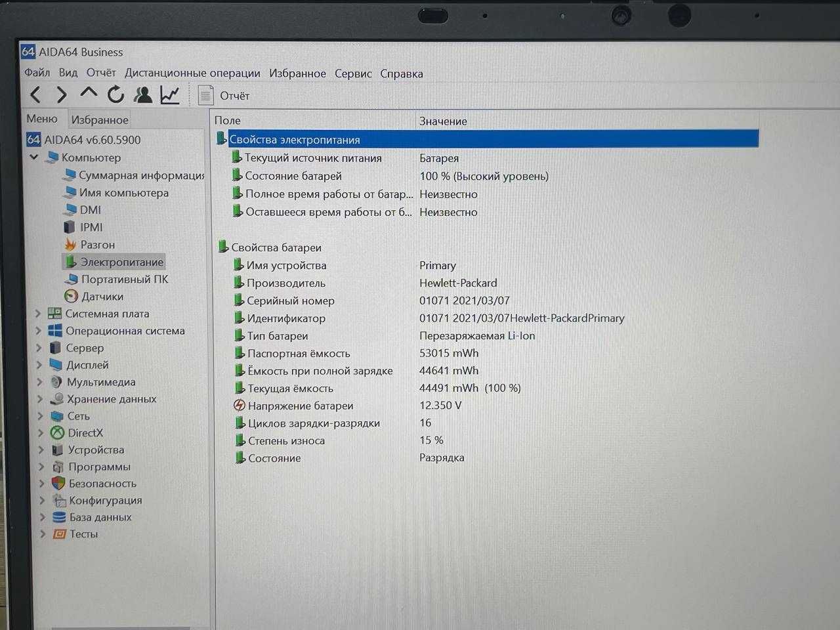Expand the Сеть node
This screenshot has width=840, height=630.
click(x=40, y=416)
